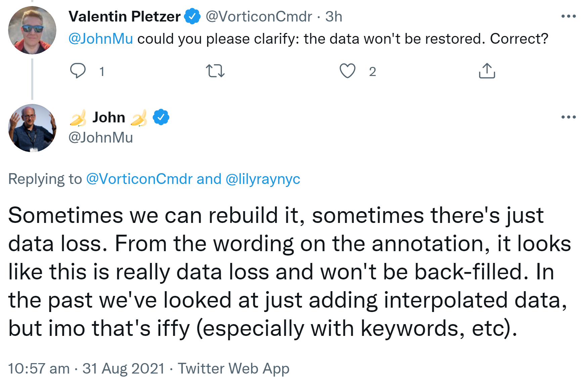Open more options on John's tweet

[x=568, y=117]
